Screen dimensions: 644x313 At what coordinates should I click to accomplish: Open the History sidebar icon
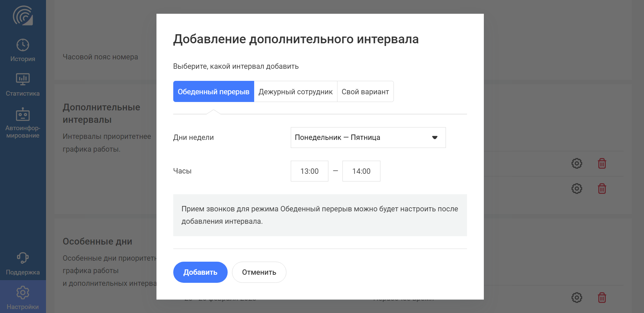pyautogui.click(x=23, y=45)
